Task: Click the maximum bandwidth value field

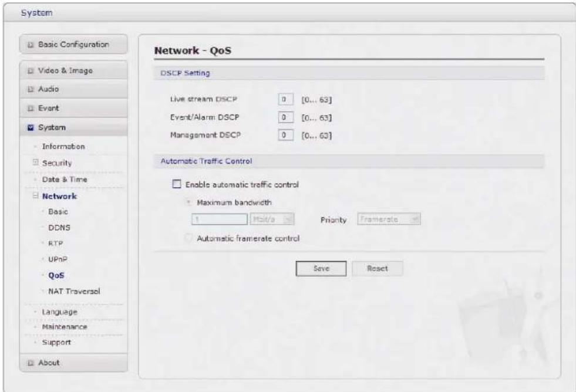Action: click(x=220, y=219)
